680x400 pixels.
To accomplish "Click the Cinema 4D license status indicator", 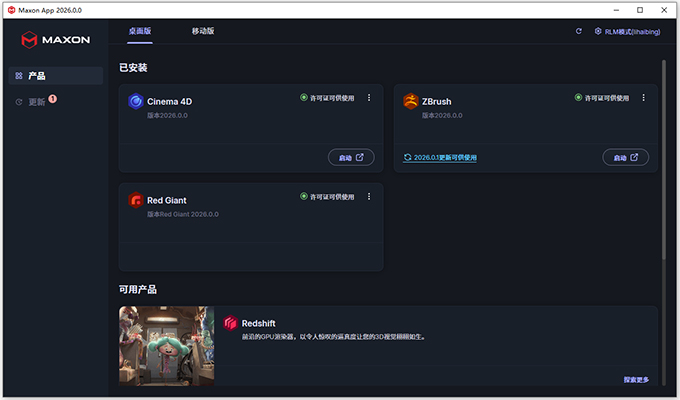I will tap(327, 98).
